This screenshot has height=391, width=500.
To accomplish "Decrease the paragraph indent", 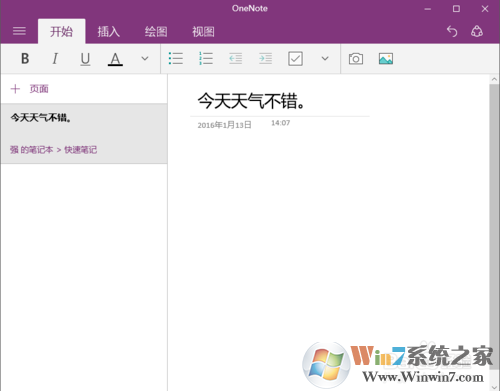I will coord(236,59).
